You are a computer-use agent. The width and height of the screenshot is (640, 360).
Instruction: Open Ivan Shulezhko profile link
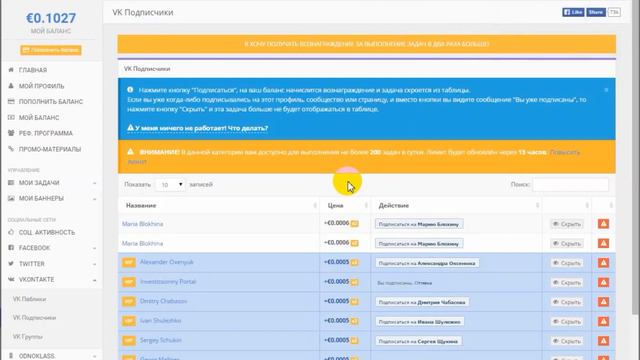coord(160,321)
